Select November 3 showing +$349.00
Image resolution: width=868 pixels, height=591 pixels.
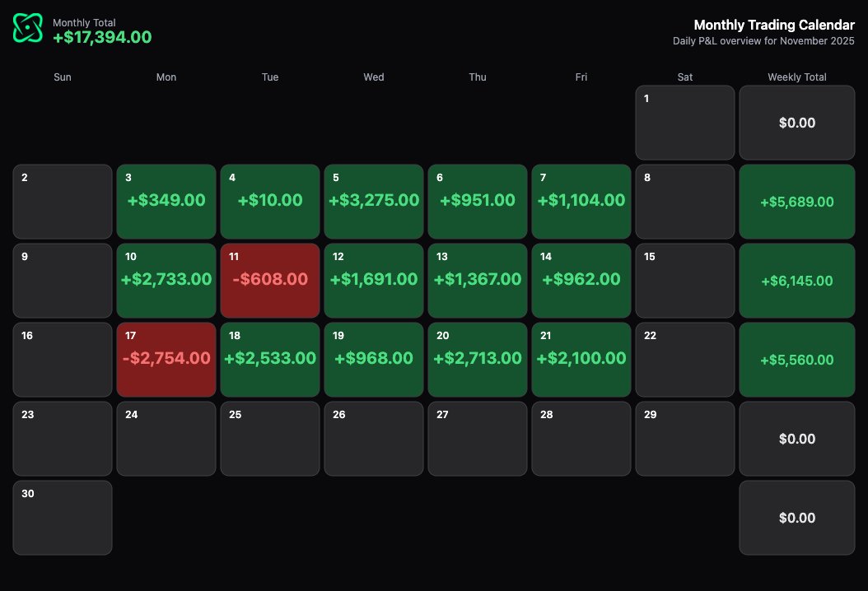pyautogui.click(x=166, y=201)
